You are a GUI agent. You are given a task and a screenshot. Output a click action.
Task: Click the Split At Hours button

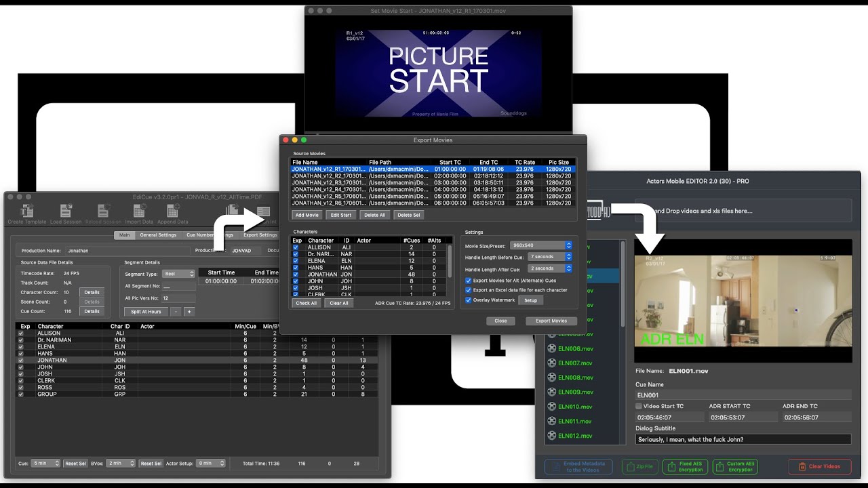click(x=146, y=312)
